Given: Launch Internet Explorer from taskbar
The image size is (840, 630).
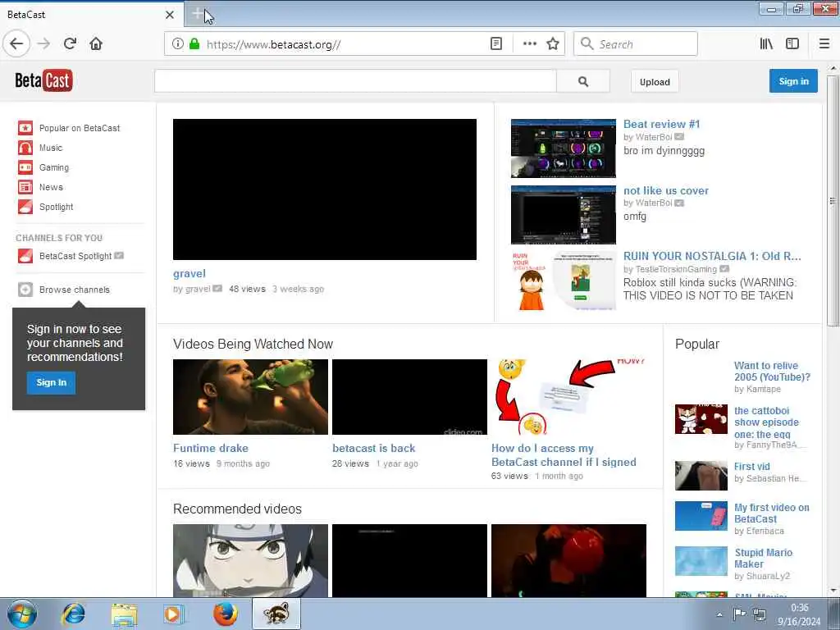Looking at the screenshot, I should (73, 614).
